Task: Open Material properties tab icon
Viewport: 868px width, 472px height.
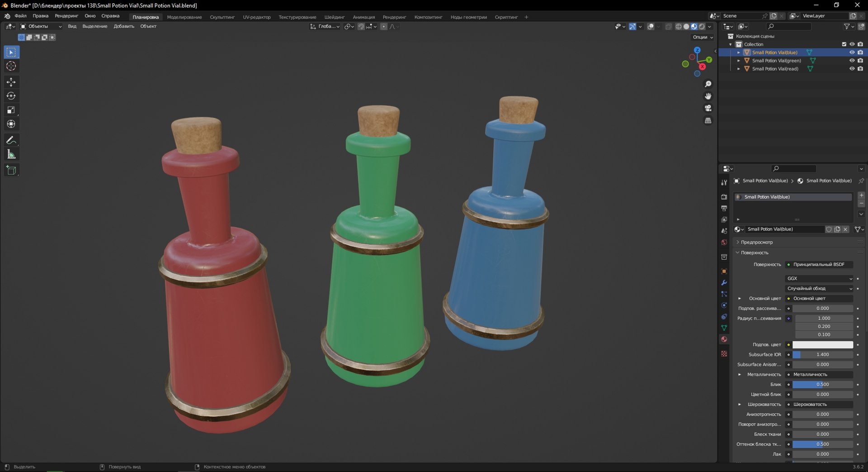Action: pyautogui.click(x=724, y=339)
